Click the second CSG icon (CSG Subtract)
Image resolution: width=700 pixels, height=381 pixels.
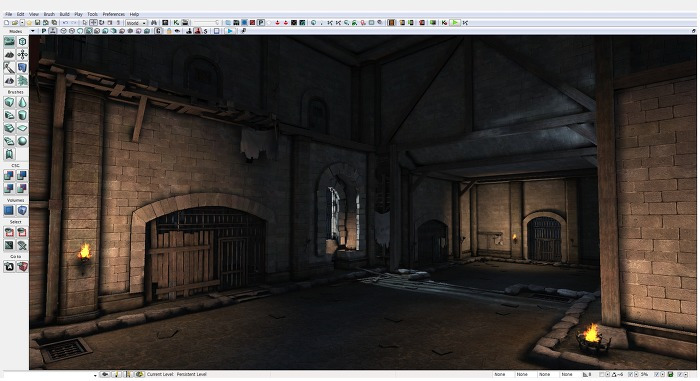22,176
